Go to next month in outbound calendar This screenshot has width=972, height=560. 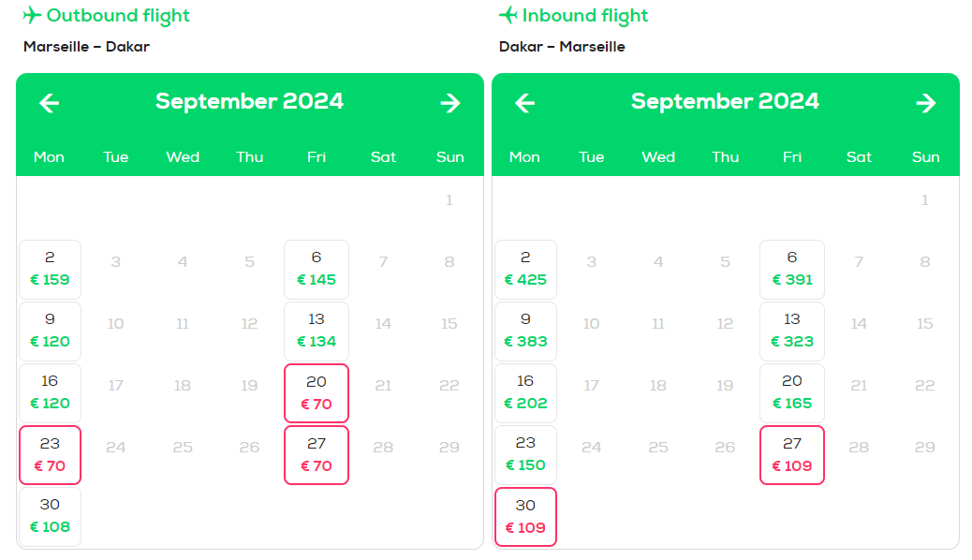click(450, 103)
